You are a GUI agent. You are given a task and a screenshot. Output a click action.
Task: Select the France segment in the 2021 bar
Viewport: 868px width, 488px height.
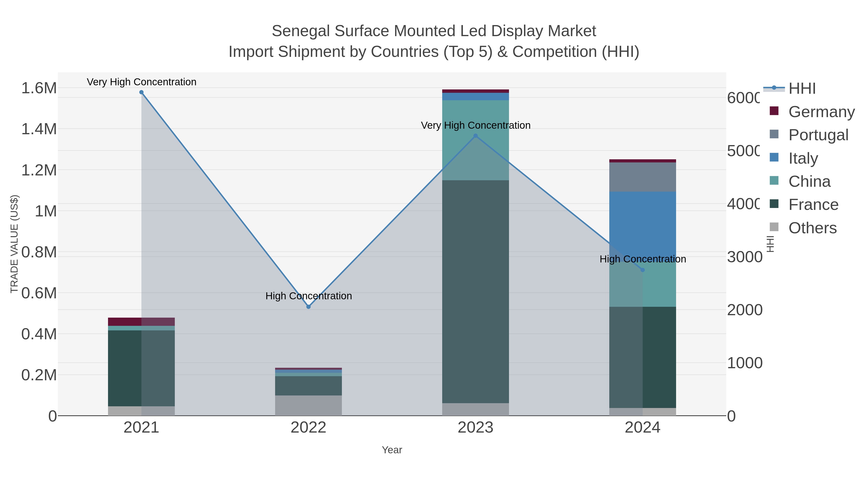coord(142,368)
